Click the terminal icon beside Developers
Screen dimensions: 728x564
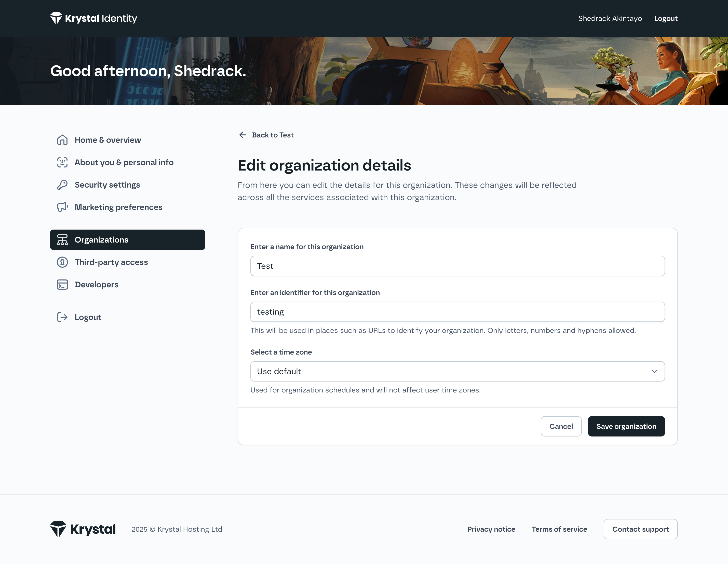pyautogui.click(x=62, y=285)
